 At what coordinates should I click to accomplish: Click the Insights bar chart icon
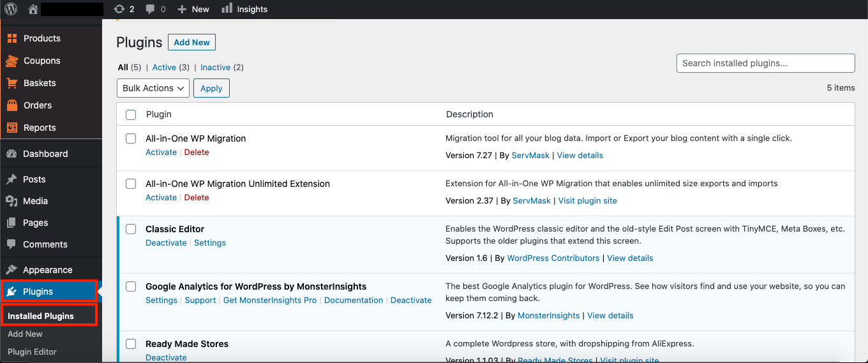(x=227, y=9)
